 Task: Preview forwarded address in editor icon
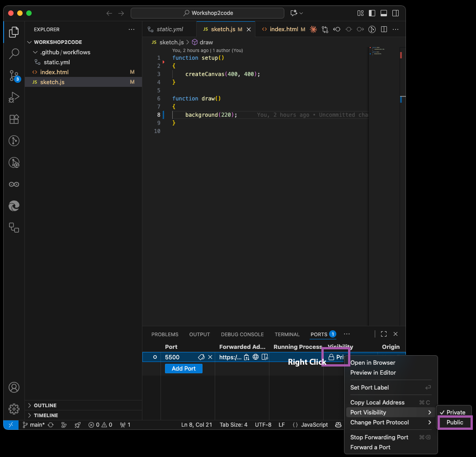[265, 357]
